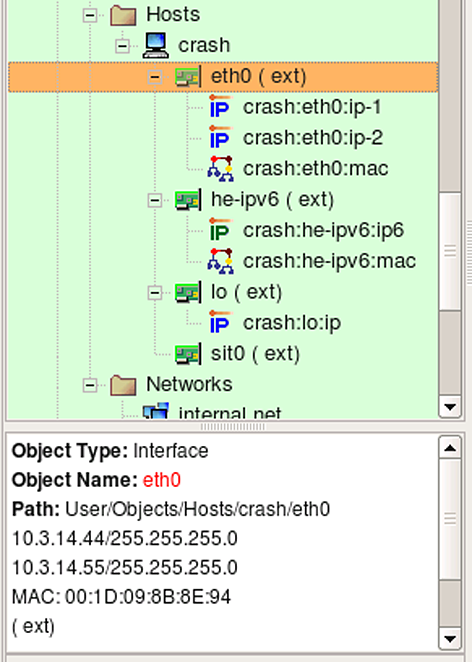The image size is (472, 662).
Task: Collapse the Networks folder
Action: pos(90,385)
